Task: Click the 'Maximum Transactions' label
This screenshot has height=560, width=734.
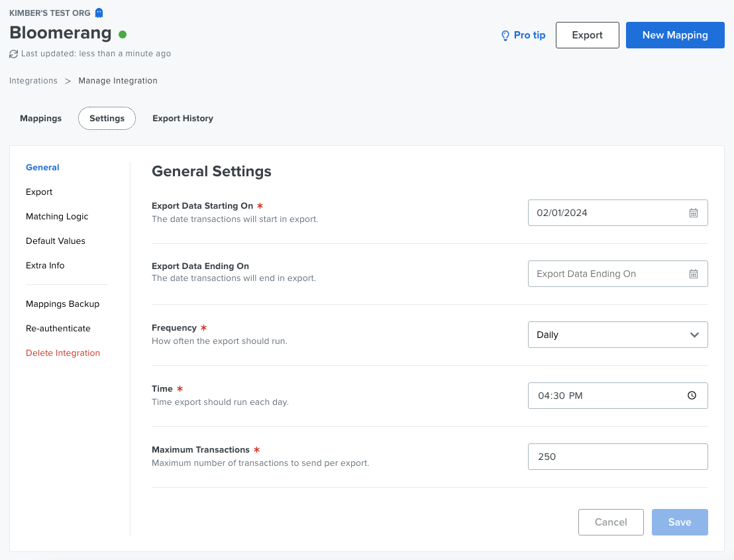Action: [200, 449]
